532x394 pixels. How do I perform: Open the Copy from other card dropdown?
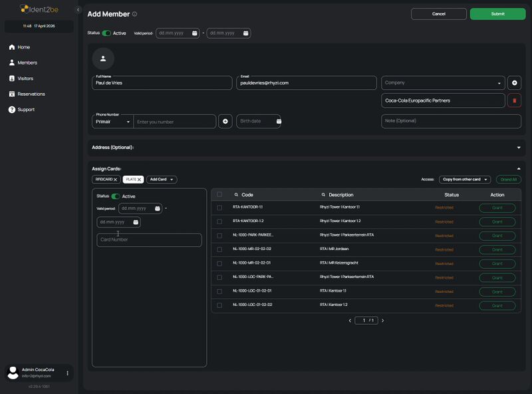click(464, 180)
